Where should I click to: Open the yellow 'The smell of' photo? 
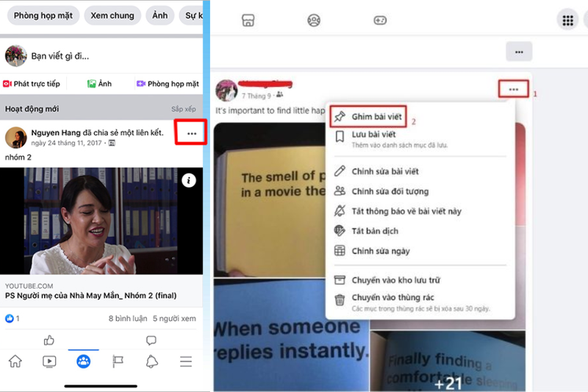coord(270,200)
